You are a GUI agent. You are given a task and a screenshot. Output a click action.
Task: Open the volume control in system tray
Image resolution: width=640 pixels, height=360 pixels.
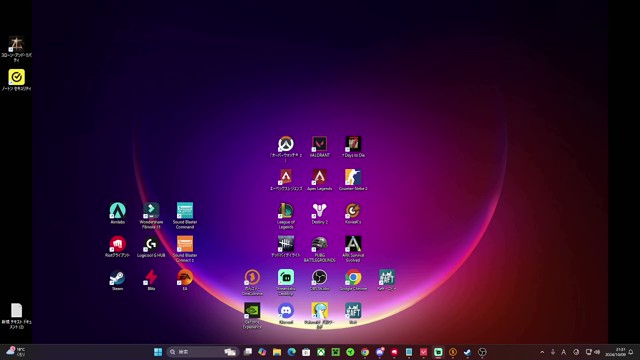[x=597, y=352]
